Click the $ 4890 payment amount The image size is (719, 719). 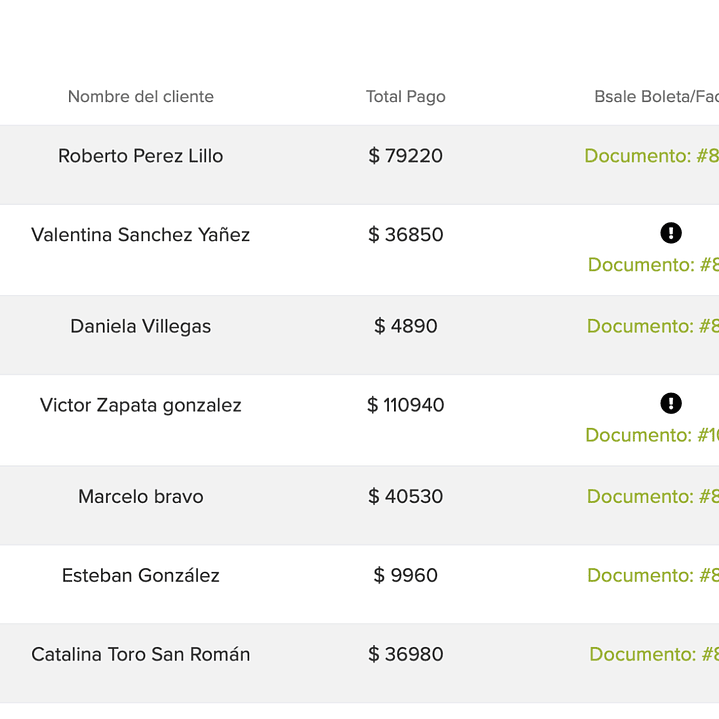pos(406,326)
